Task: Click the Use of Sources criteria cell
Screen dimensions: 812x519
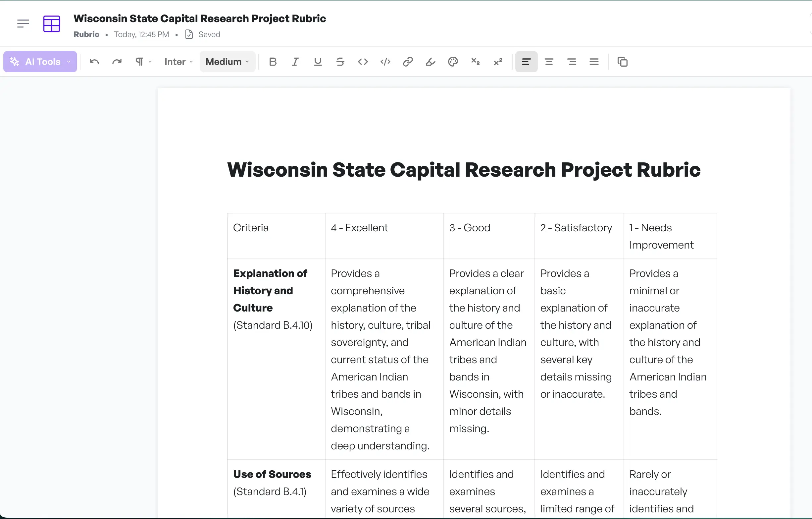Action: 276,489
